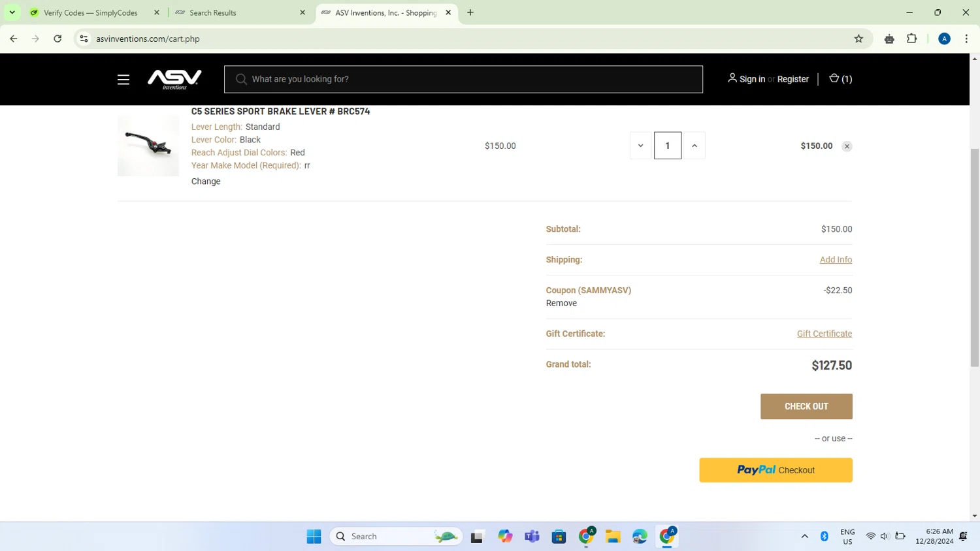Click Add Info for shipping
Viewport: 980px width, 551px height.
836,260
